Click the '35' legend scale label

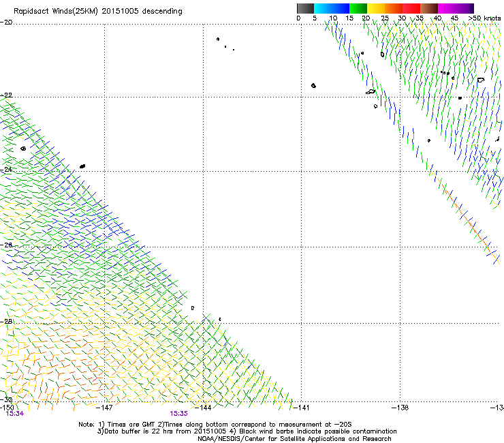click(420, 18)
